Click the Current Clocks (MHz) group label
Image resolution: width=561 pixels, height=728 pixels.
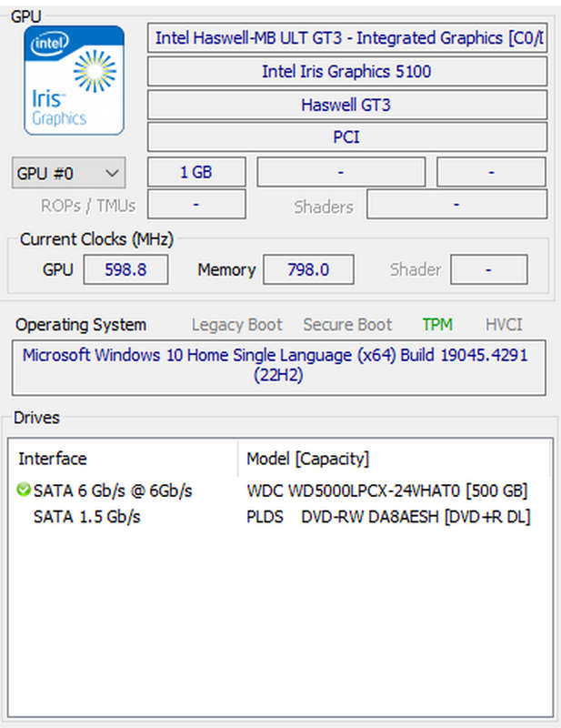click(x=96, y=239)
